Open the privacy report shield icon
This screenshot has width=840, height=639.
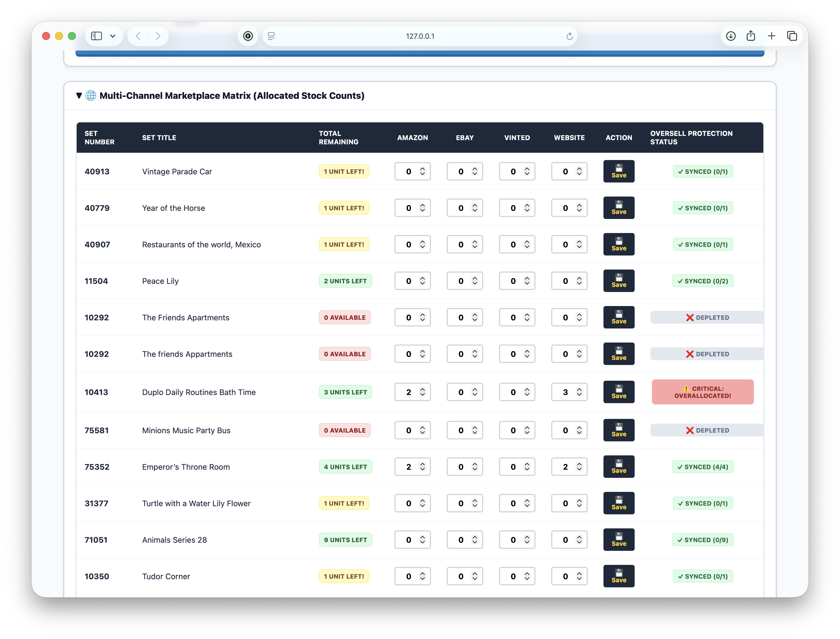(248, 36)
